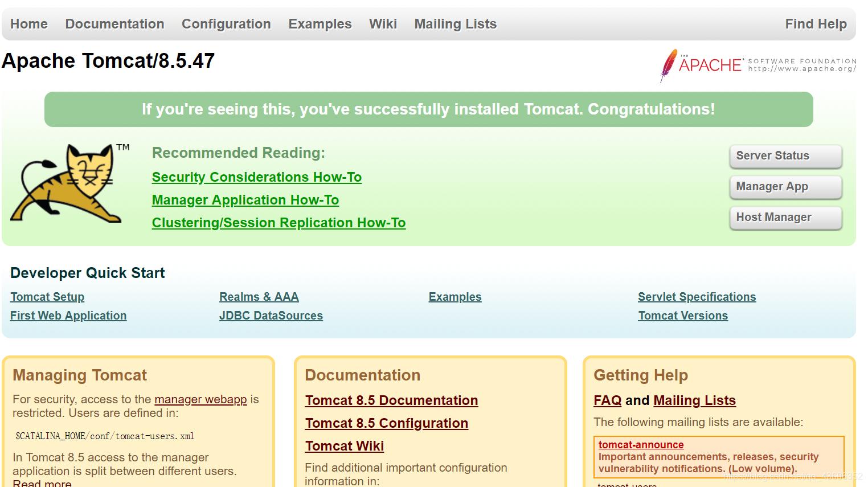Click the Managing Tomcat heading
868x487 pixels.
click(x=80, y=375)
